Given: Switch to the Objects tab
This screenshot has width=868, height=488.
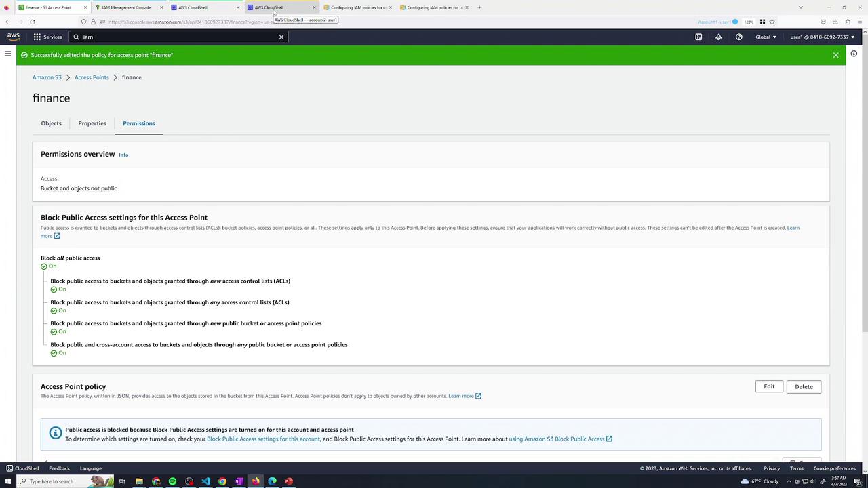Looking at the screenshot, I should [x=51, y=123].
